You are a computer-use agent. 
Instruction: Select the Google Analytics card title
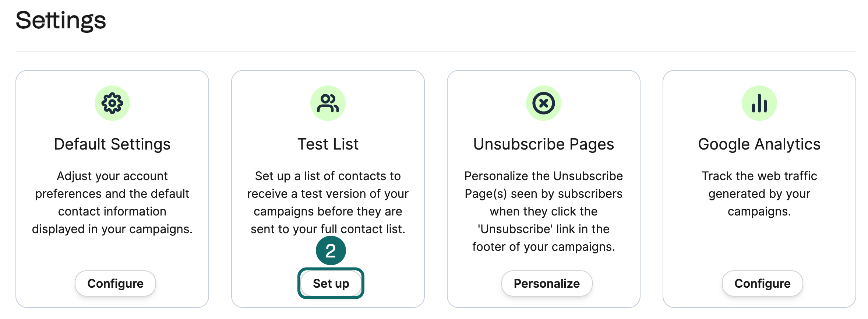pos(759,144)
